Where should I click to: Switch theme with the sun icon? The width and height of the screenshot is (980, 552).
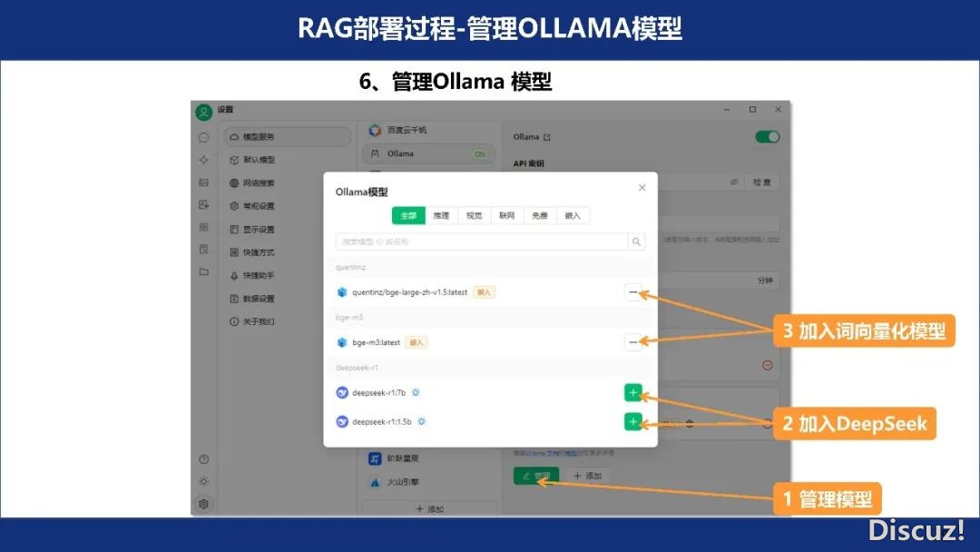(x=204, y=481)
